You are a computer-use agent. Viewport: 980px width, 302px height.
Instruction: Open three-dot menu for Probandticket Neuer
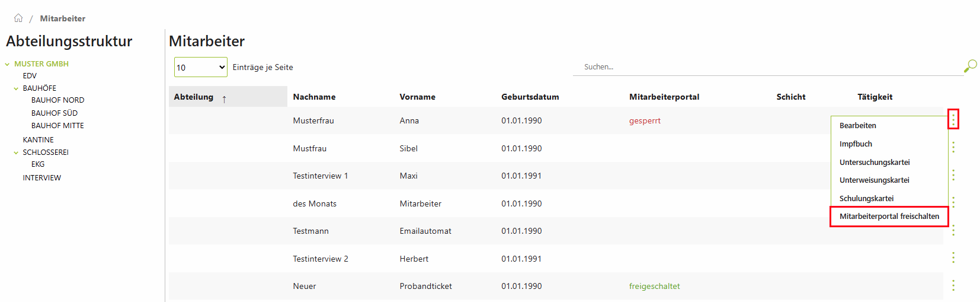tap(953, 285)
